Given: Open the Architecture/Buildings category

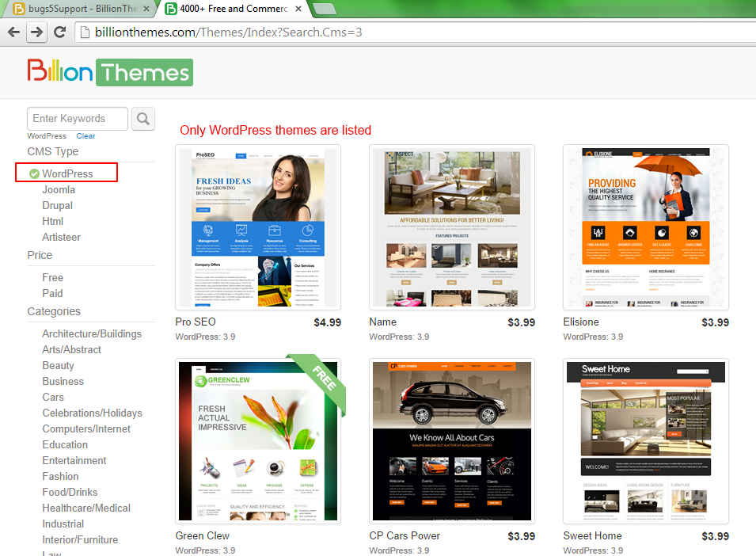Looking at the screenshot, I should click(92, 333).
